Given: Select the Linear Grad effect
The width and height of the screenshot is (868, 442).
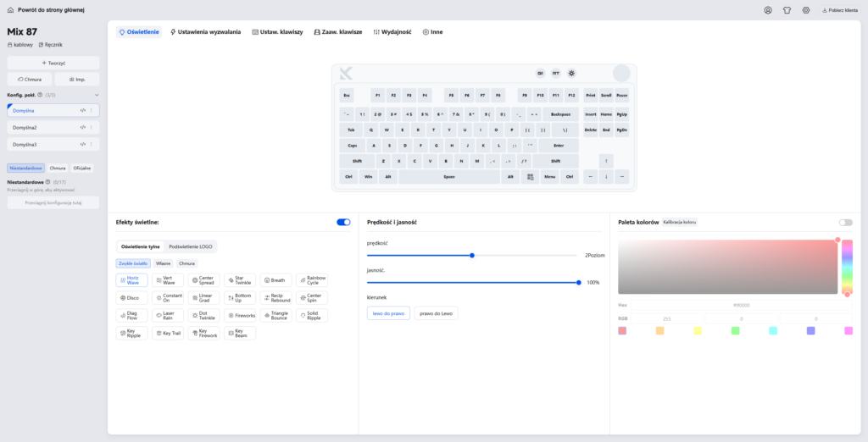Looking at the screenshot, I should tap(203, 297).
